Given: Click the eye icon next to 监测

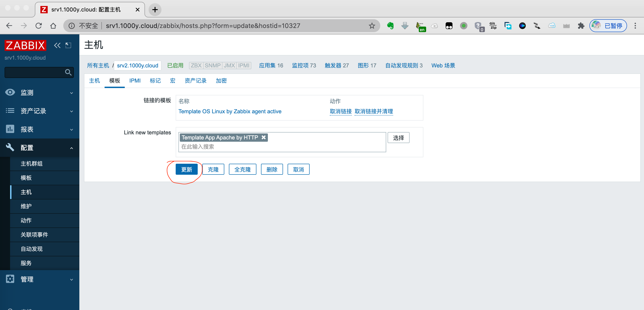Looking at the screenshot, I should click(10, 92).
